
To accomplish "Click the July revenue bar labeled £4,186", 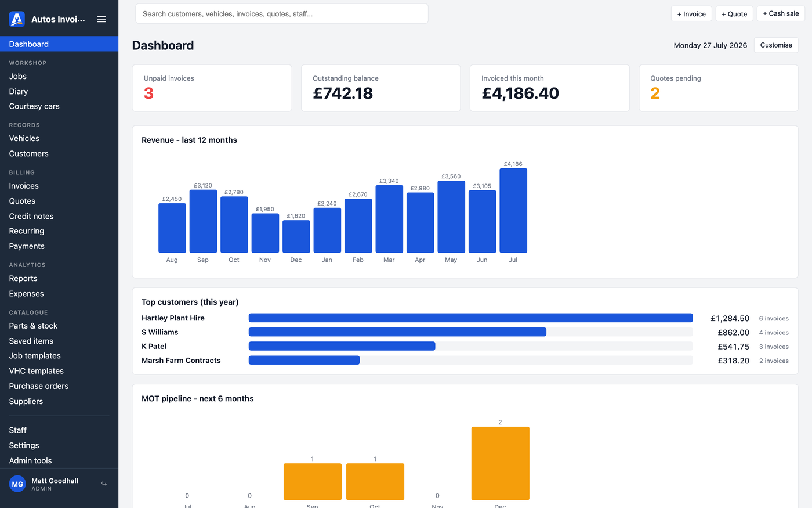I will (513, 211).
